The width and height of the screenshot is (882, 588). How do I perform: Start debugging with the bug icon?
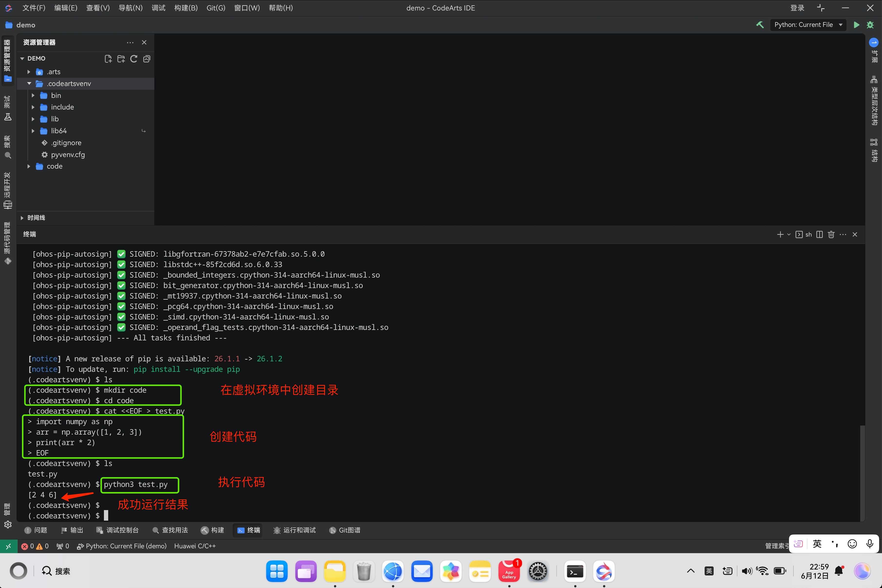870,25
